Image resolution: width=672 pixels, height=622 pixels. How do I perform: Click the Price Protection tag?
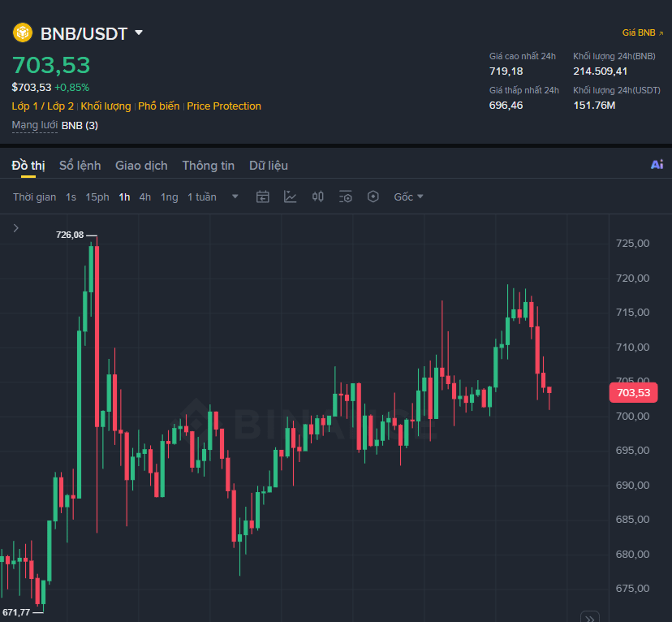click(224, 106)
